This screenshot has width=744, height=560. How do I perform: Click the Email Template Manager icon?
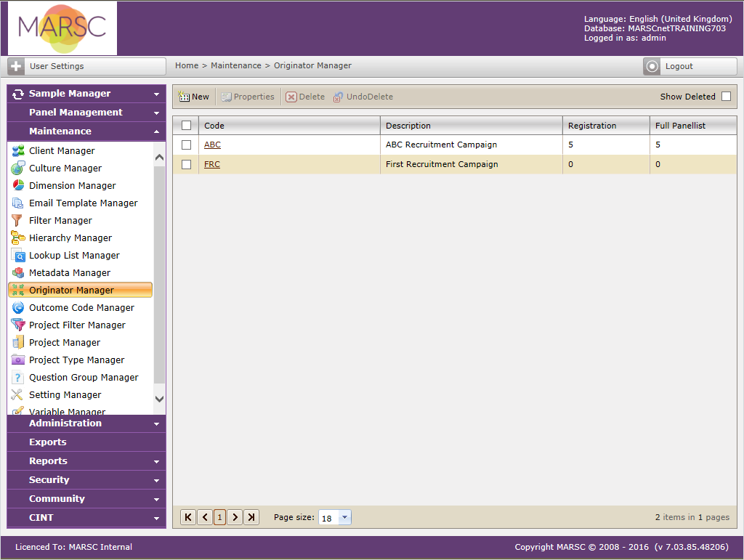(x=18, y=203)
